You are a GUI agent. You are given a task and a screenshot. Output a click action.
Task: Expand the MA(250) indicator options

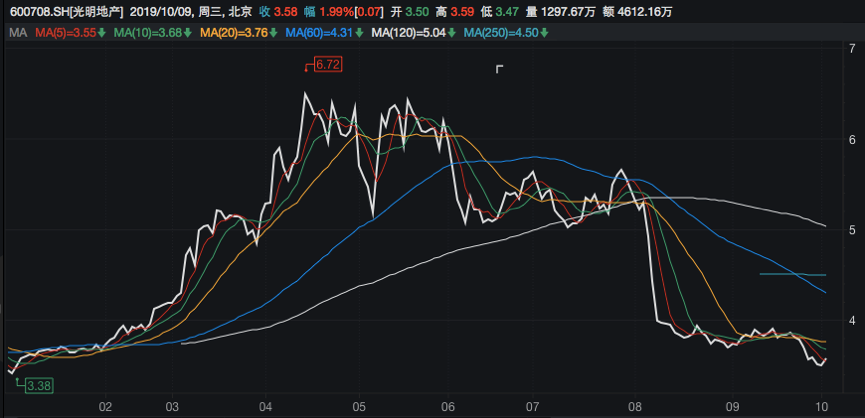click(501, 34)
